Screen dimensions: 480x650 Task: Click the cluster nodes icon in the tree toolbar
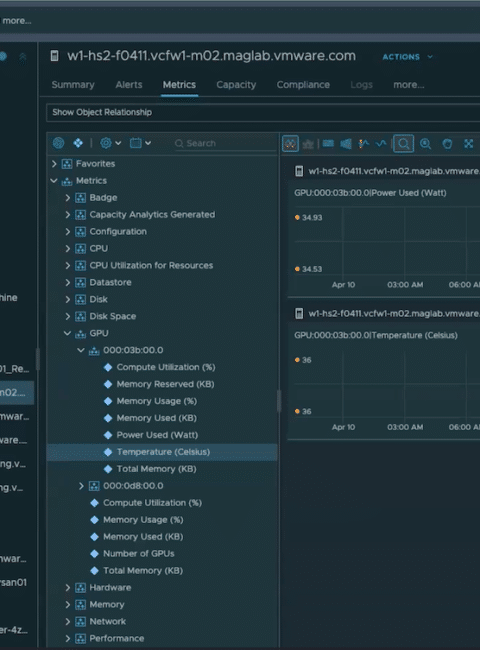point(78,143)
